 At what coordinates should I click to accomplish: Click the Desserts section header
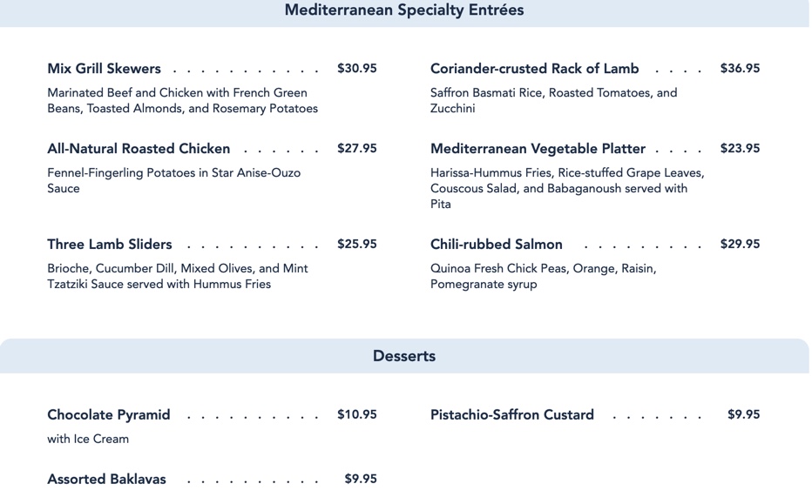[404, 356]
